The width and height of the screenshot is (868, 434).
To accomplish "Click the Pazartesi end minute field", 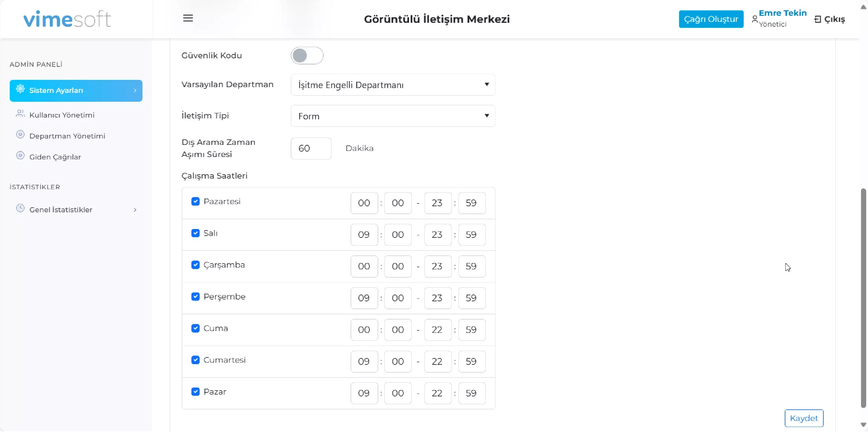I will tap(472, 203).
